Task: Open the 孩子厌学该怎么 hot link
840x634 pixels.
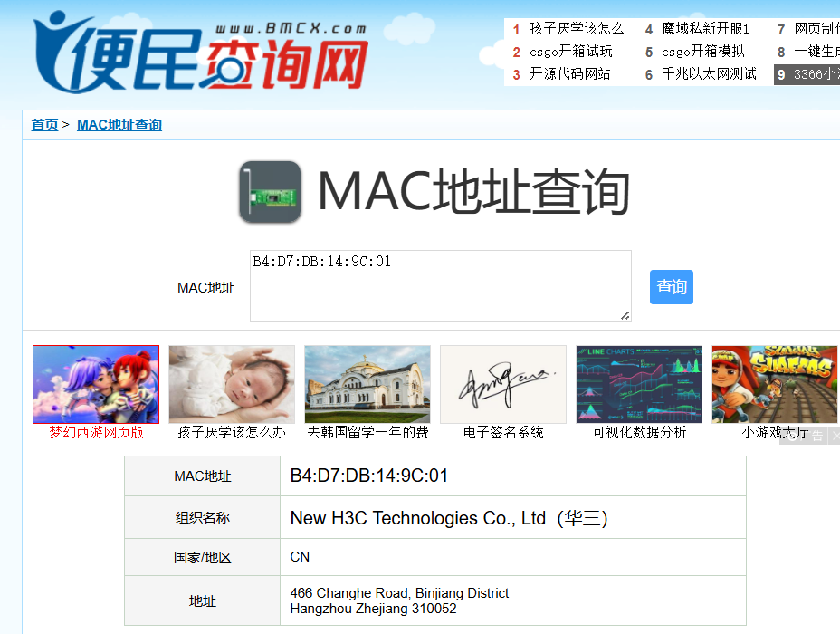Action: [577, 28]
